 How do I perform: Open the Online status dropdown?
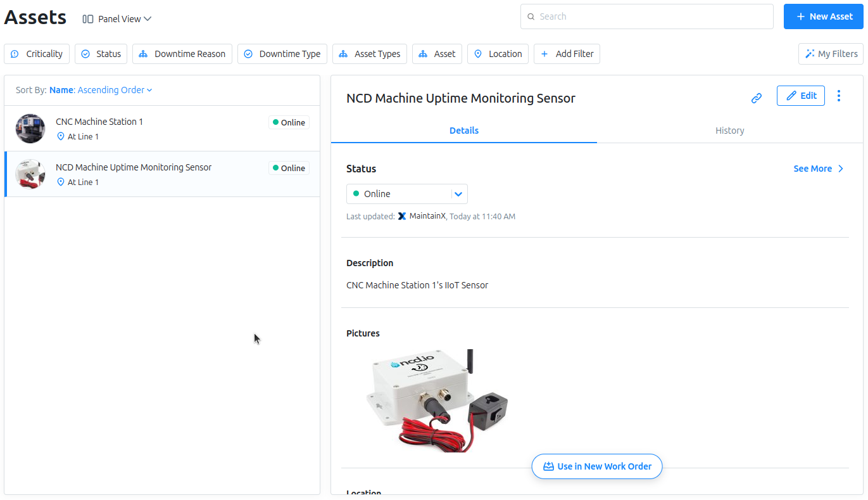pyautogui.click(x=407, y=194)
